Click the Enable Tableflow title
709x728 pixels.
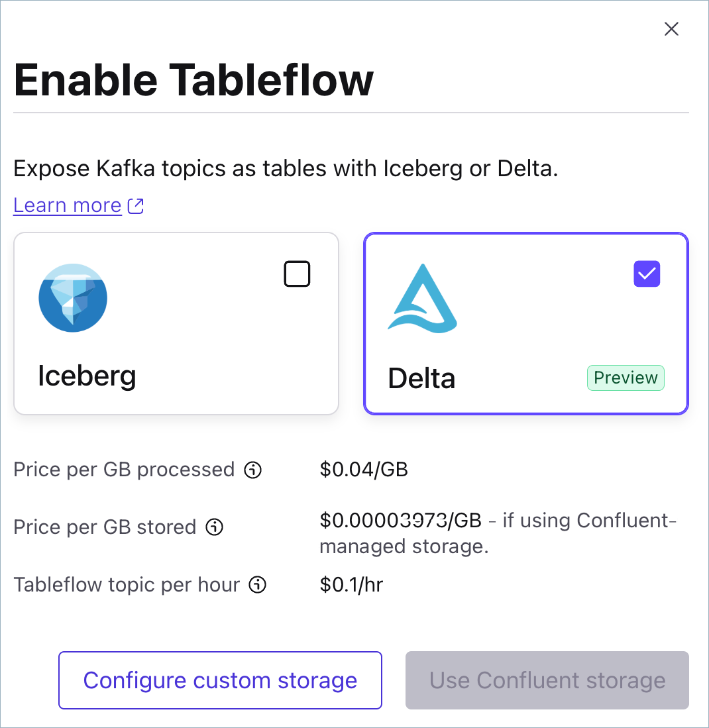[193, 80]
